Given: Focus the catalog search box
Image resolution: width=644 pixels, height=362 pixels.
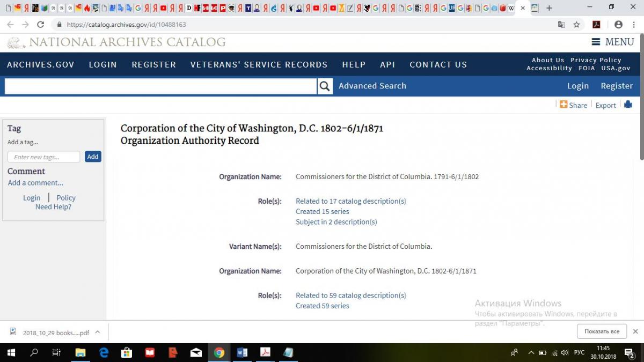Looking at the screenshot, I should (x=160, y=86).
